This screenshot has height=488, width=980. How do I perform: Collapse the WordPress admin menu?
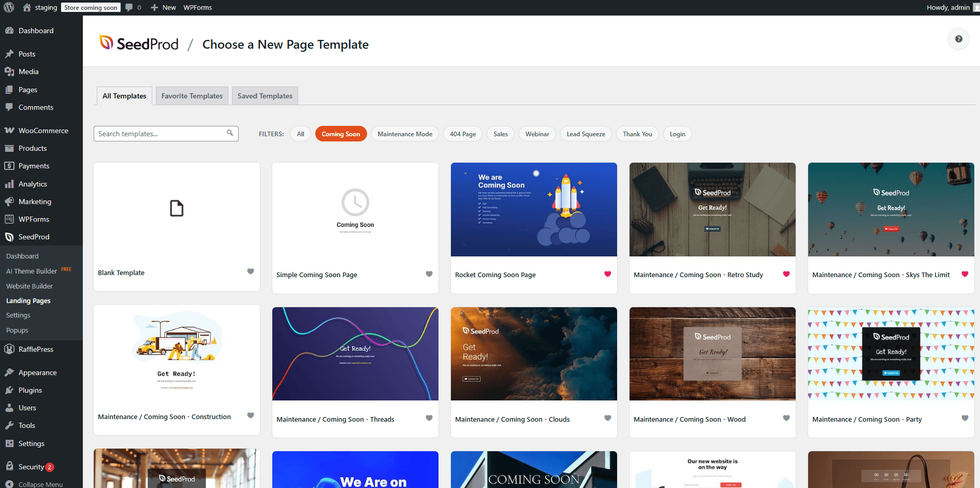coord(40,484)
